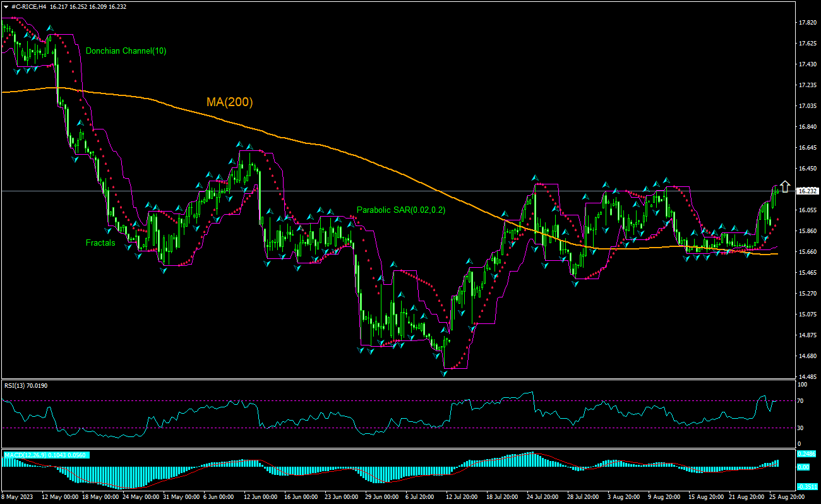Click the white up-arrow marker beside current price
This screenshot has width=821, height=504.
(x=784, y=186)
